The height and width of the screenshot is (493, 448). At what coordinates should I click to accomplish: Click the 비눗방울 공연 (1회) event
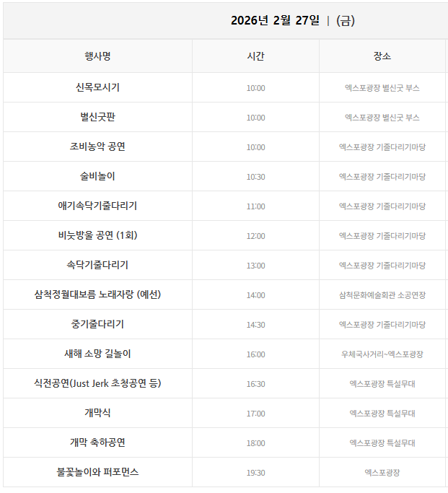[97, 235]
